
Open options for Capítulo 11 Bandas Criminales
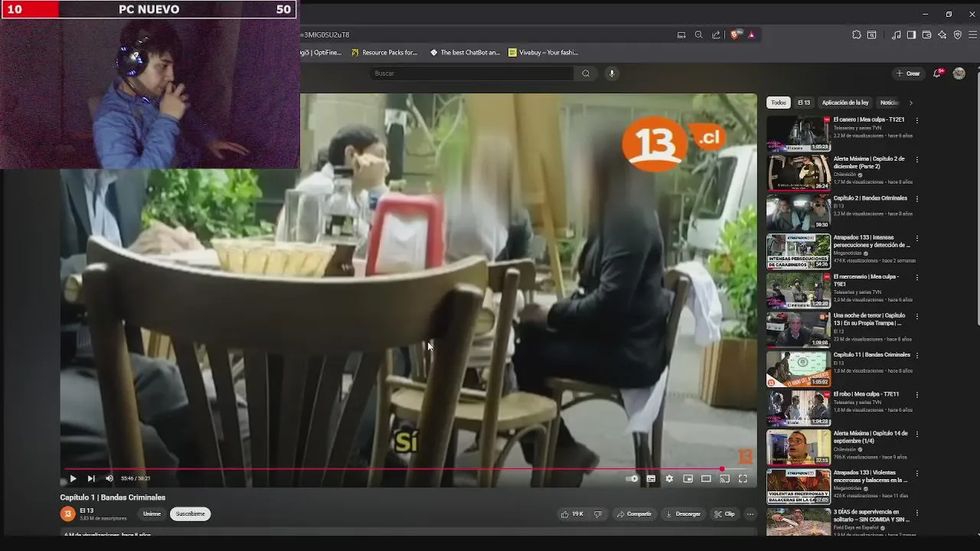coord(917,355)
